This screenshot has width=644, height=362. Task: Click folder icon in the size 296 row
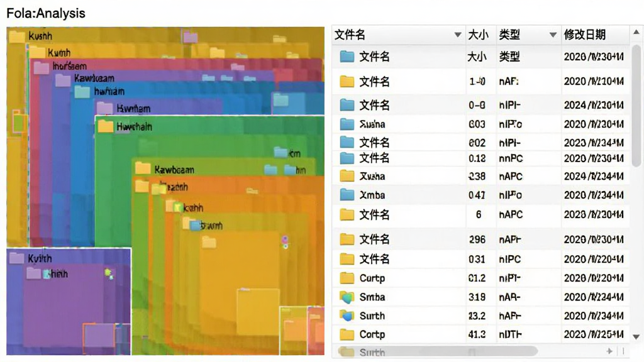(347, 239)
